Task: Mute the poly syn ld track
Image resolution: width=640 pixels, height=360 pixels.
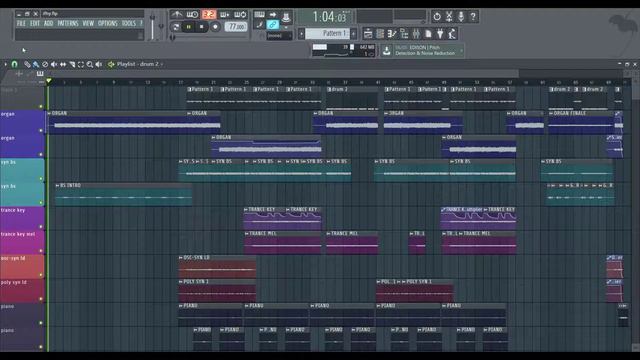Action: [x=40, y=299]
